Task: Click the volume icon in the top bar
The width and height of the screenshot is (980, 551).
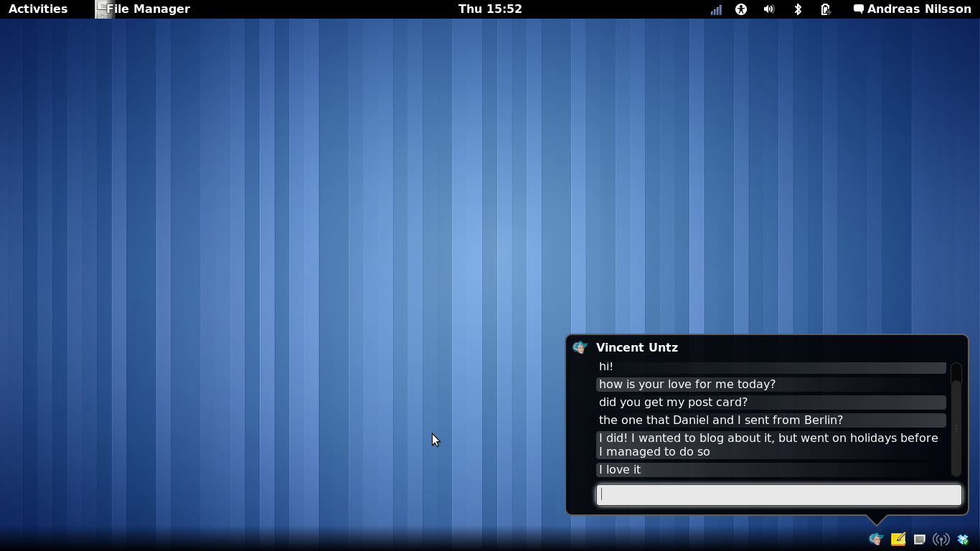Action: coord(769,9)
